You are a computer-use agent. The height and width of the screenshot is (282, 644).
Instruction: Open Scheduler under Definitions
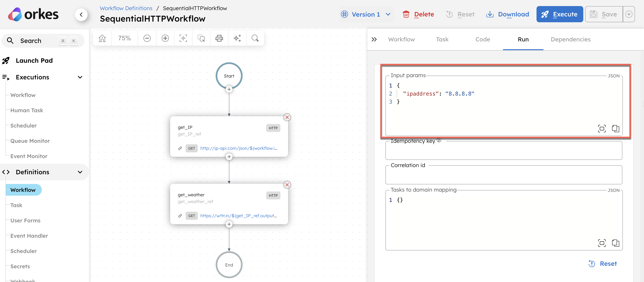tap(23, 251)
